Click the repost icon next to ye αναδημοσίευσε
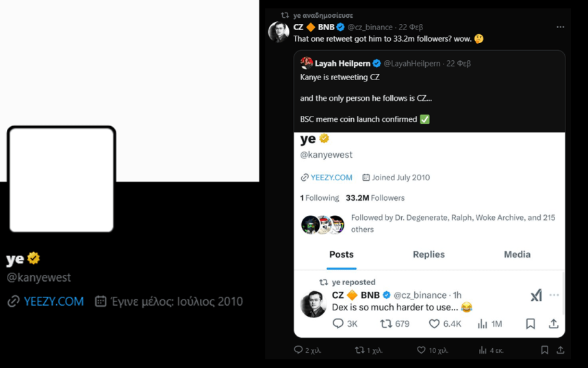Viewport: 588px width, 368px height. coord(285,15)
